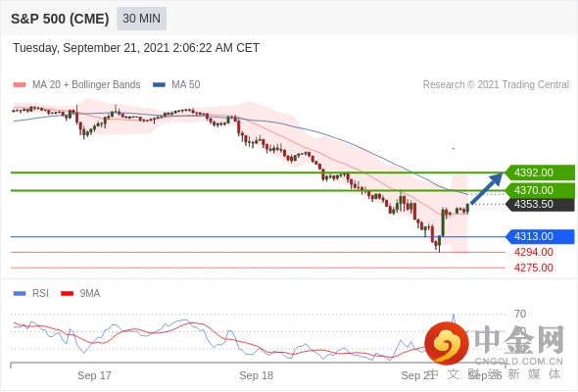Click the MA 50 legend label
This screenshot has width=578, height=392.
tap(186, 85)
